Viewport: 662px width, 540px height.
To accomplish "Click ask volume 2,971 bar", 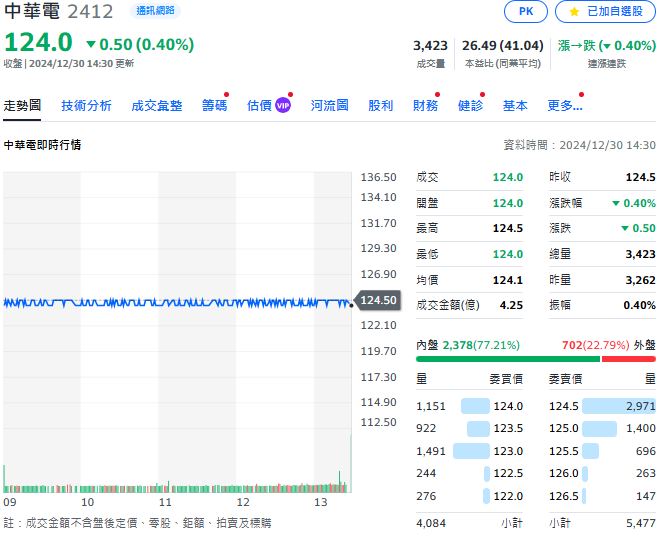I will click(x=619, y=406).
